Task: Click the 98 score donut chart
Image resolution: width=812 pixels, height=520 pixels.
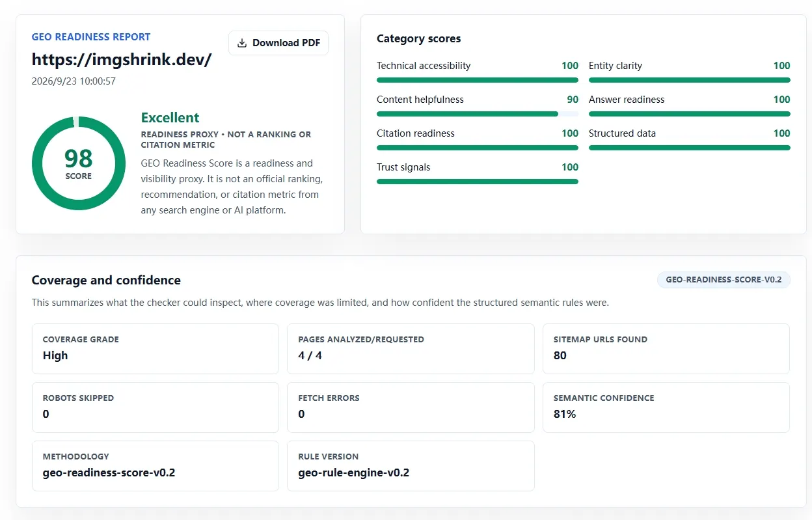Action: tap(79, 163)
